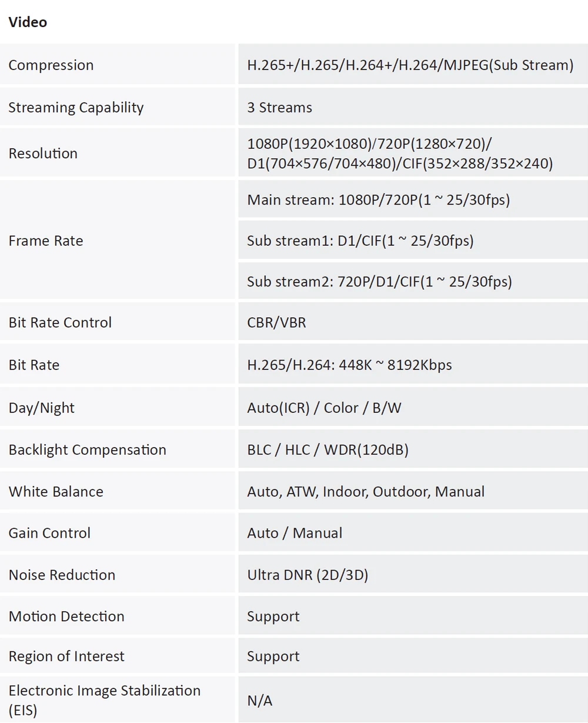Select the "3 Streams" value cell

(x=279, y=108)
